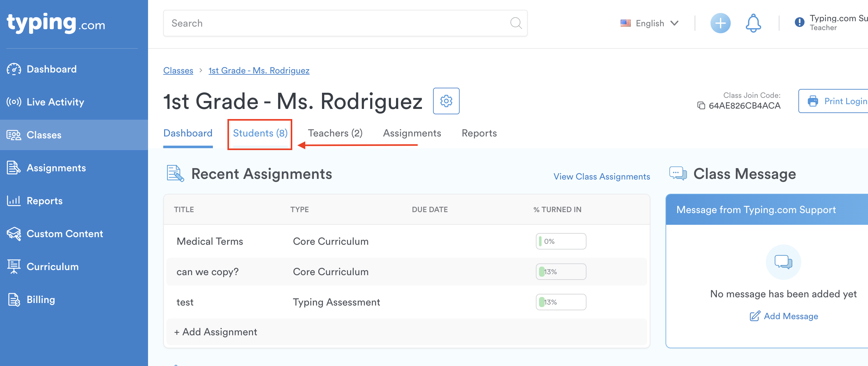Open the class Assignments tab
Viewport: 868px width, 366px height.
(x=412, y=133)
